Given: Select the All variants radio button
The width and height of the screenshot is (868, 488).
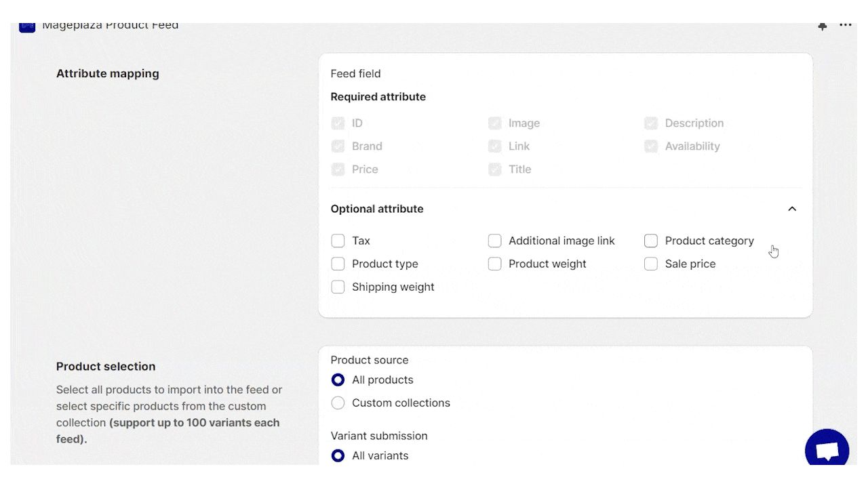Looking at the screenshot, I should point(338,455).
